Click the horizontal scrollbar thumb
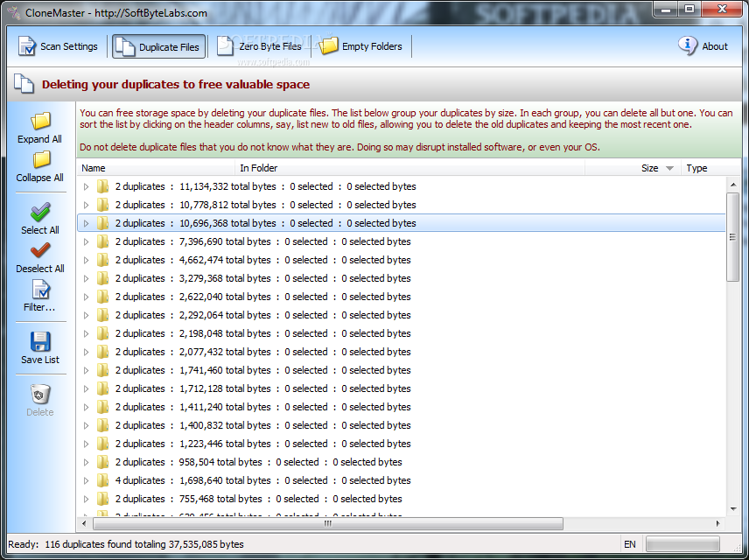The height and width of the screenshot is (560, 749). [x=328, y=523]
